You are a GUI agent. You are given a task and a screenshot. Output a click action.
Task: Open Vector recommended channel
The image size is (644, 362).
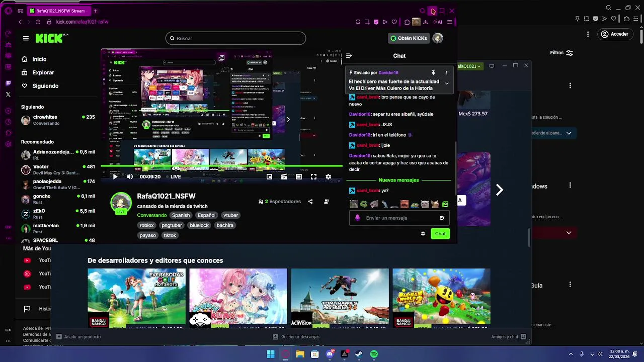click(x=58, y=169)
